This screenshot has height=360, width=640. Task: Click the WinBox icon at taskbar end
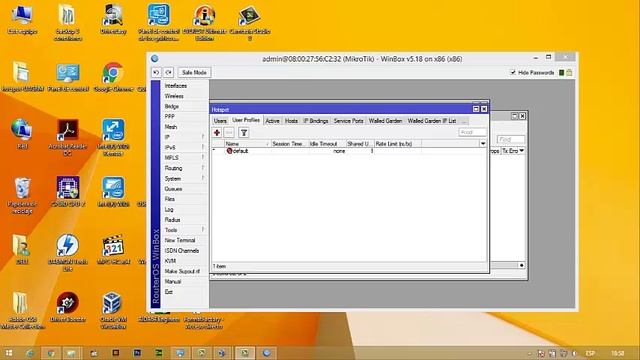pyautogui.click(x=267, y=353)
